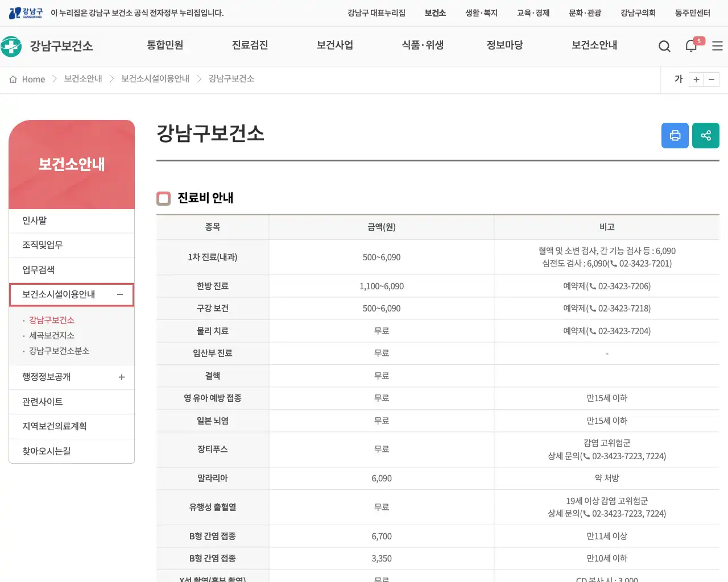The width and height of the screenshot is (728, 582).
Task: Expand the 행정정보공개 sidebar section
Action: point(121,377)
